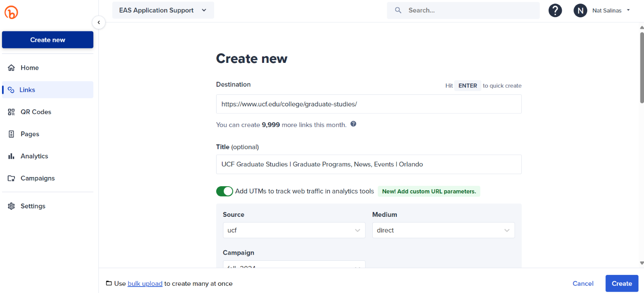Open QR Codes section
Viewport: 644px width, 293px height.
(x=47, y=112)
